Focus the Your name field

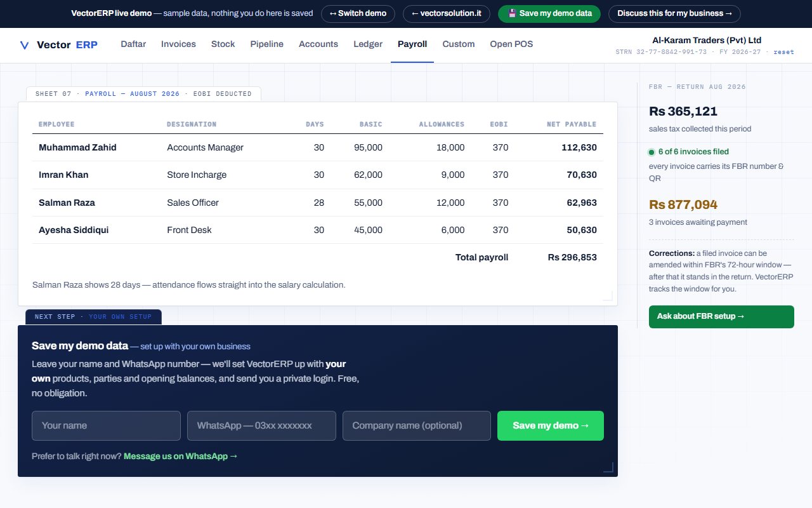[x=106, y=425]
